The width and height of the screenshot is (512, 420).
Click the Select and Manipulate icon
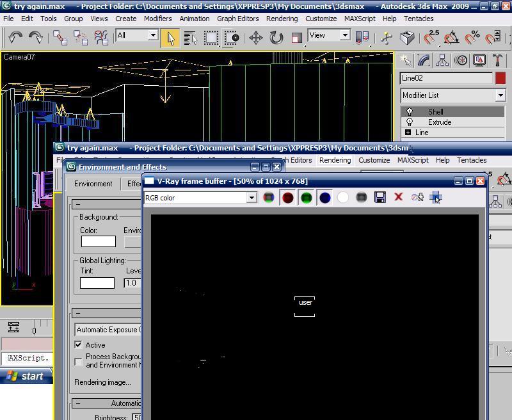(x=387, y=38)
